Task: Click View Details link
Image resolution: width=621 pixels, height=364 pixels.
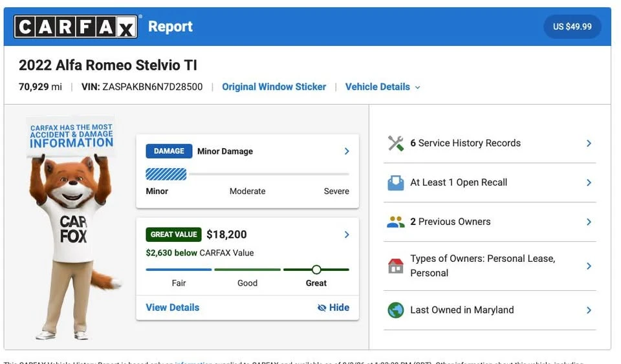Action: coord(172,307)
